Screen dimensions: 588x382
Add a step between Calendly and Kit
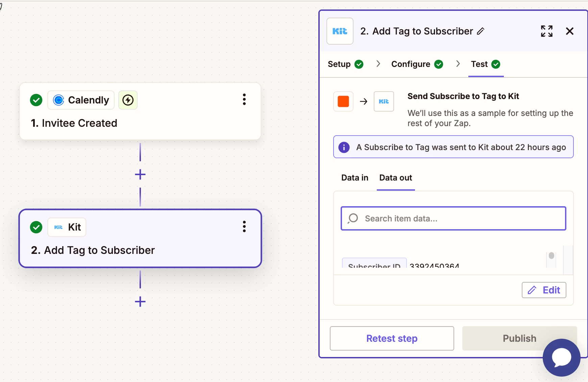coord(140,175)
